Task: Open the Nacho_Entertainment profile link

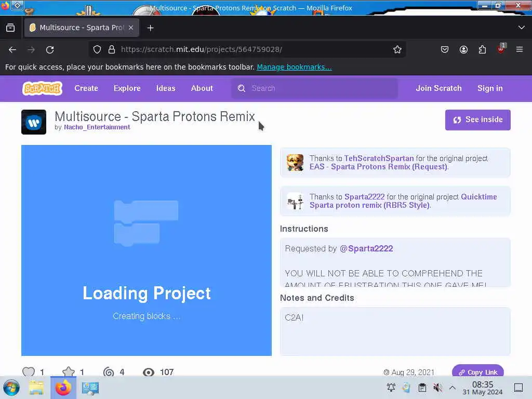Action: [97, 127]
